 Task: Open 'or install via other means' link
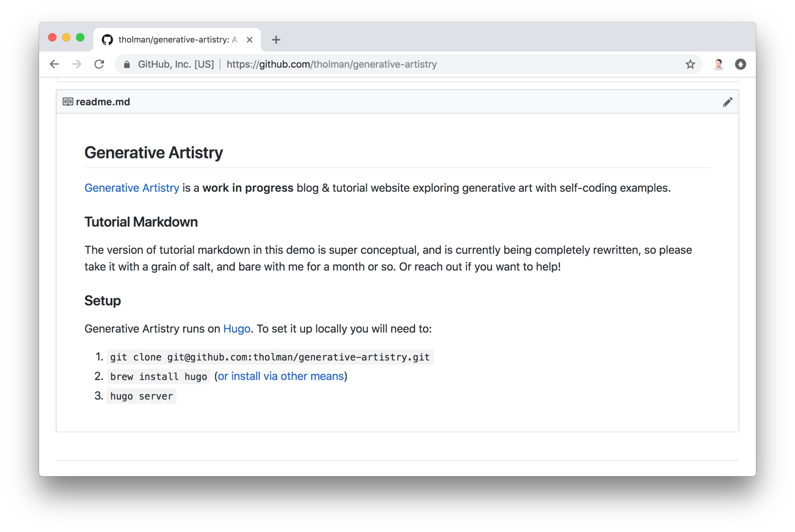[281, 376]
